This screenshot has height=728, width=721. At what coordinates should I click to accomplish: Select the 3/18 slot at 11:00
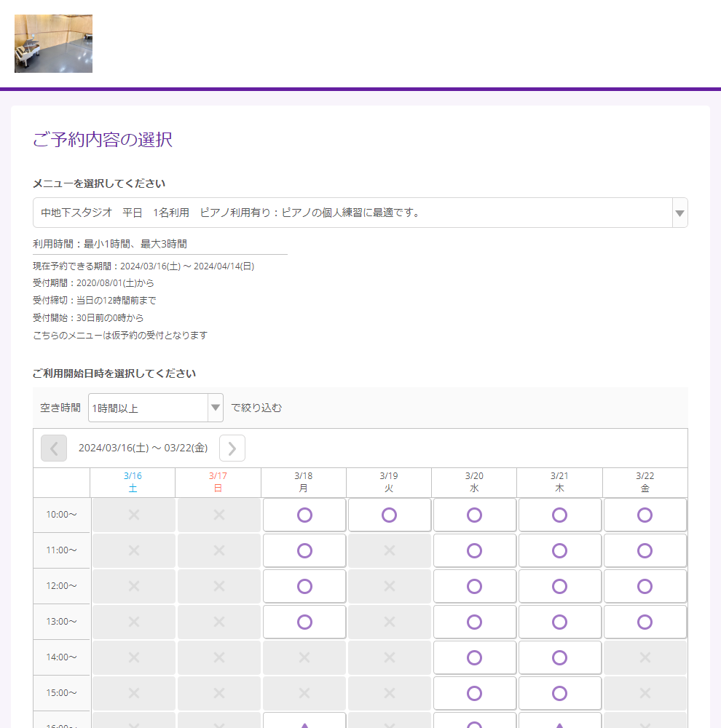pyautogui.click(x=304, y=550)
